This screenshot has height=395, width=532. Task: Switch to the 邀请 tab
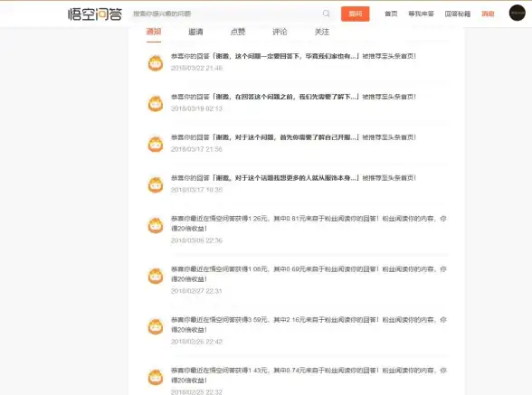point(195,32)
